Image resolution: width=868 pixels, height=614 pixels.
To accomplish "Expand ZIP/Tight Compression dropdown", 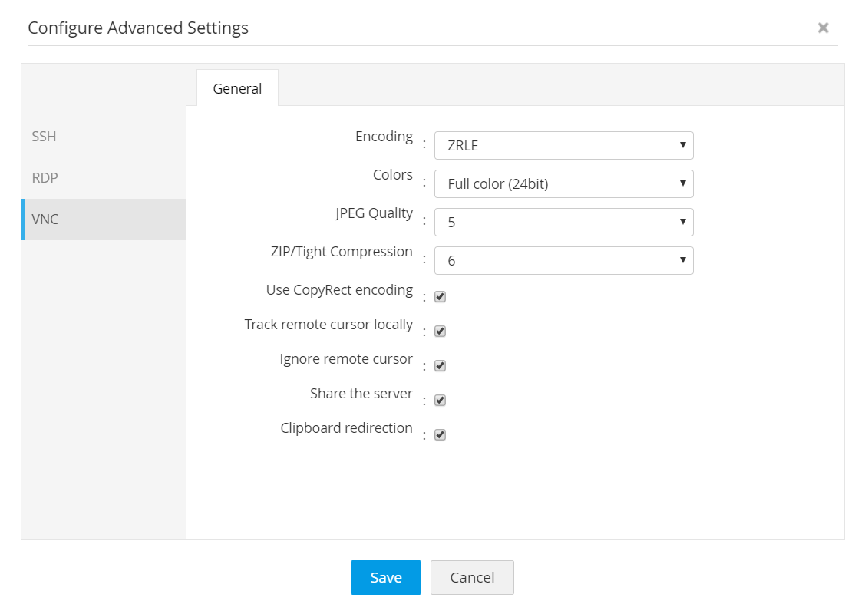I will tap(563, 261).
